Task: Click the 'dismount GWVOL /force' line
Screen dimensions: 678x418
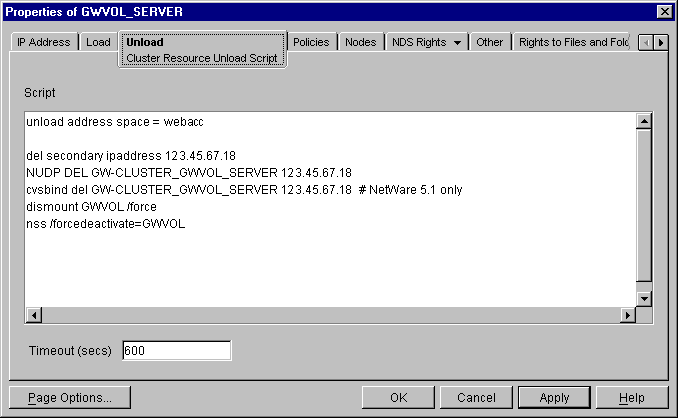Action: point(91,207)
